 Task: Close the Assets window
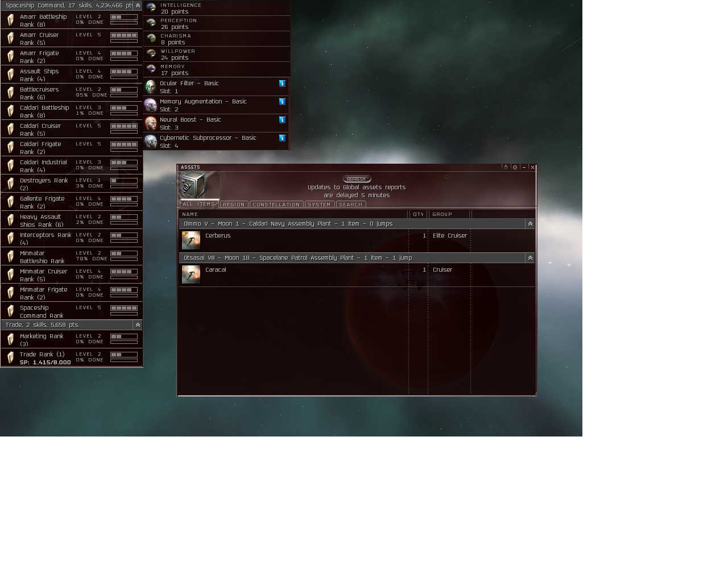click(532, 167)
